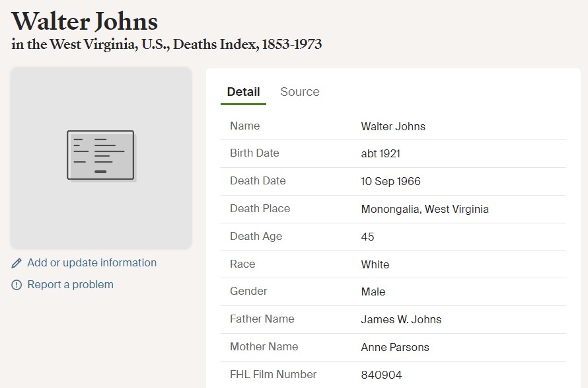The height and width of the screenshot is (388, 588).
Task: Select the Detail tab
Action: tap(243, 92)
